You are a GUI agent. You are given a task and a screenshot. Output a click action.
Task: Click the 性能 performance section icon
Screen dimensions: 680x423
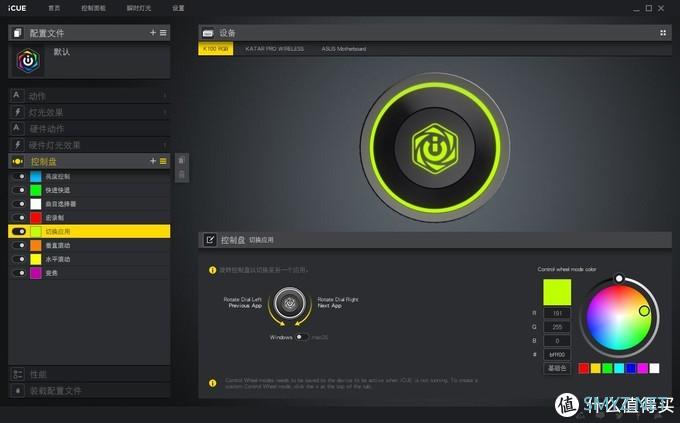(18, 374)
